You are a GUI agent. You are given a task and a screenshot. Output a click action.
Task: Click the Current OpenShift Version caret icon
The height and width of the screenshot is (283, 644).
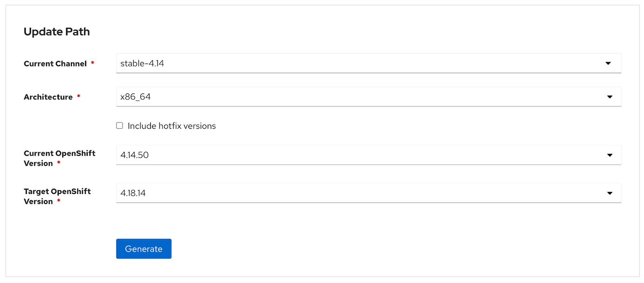click(x=609, y=155)
